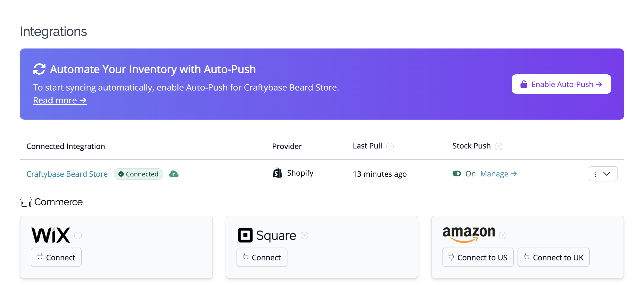Connect the Wix integration
644x285 pixels.
(56, 257)
